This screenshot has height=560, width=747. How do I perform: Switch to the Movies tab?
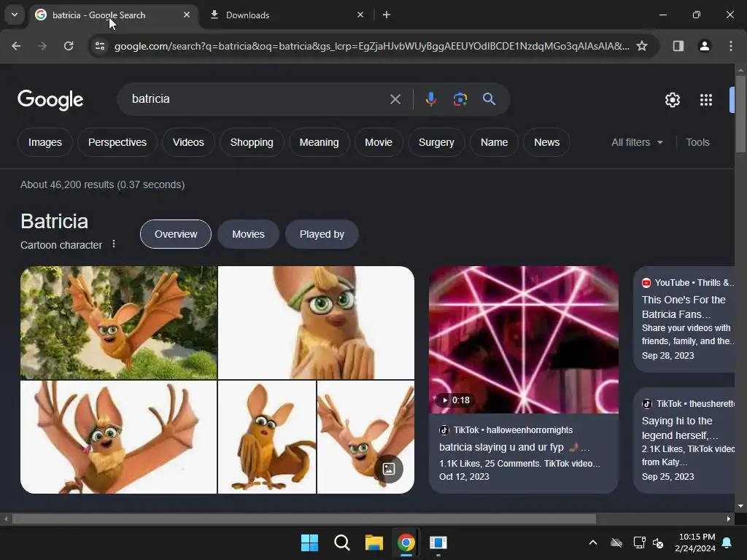click(x=248, y=234)
